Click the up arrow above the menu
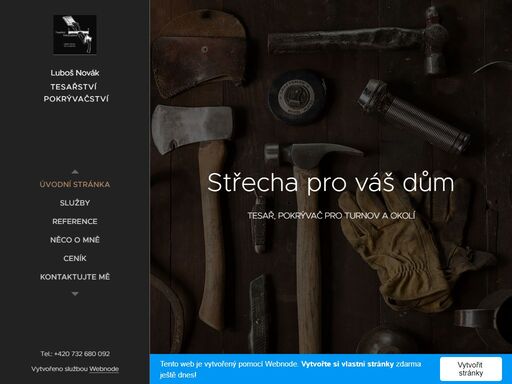 [75, 172]
